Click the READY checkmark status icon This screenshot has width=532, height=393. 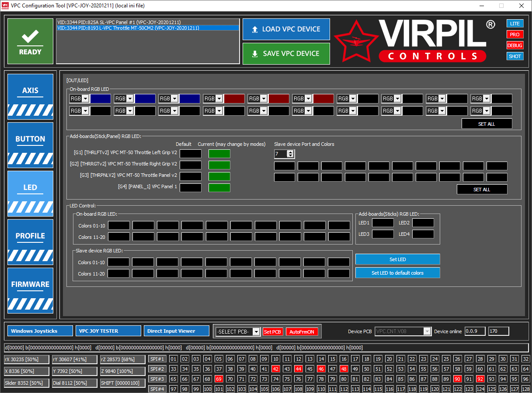[30, 41]
